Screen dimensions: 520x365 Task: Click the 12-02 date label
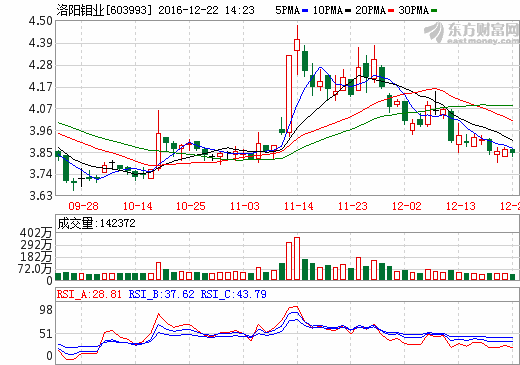click(x=407, y=206)
